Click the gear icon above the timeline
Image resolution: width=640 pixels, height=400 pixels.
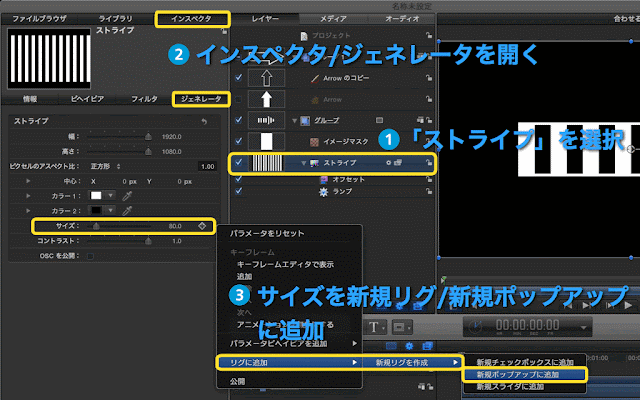[409, 346]
